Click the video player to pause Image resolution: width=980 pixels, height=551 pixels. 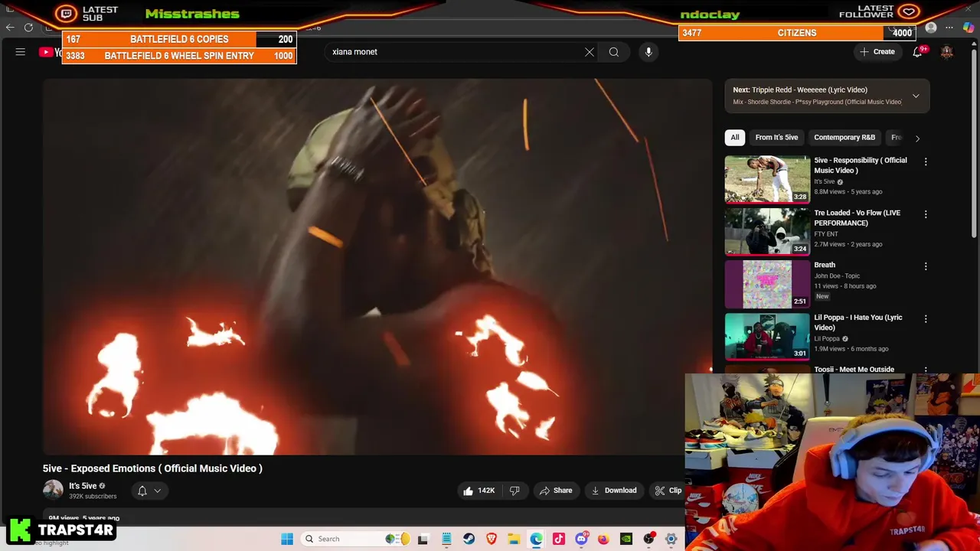[377, 266]
